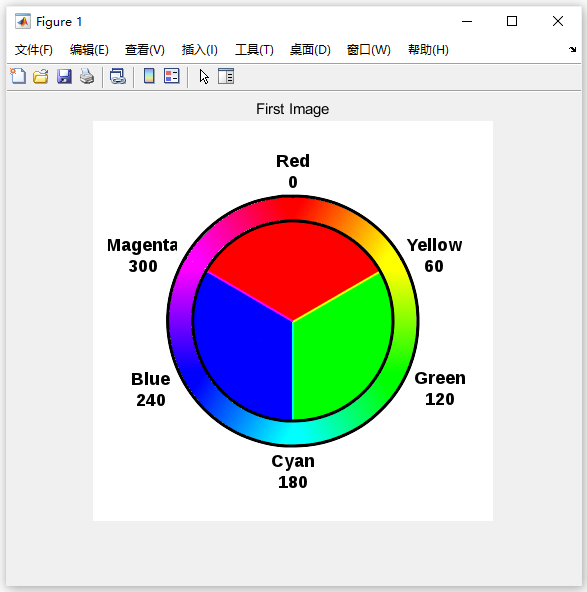Open the property inspector icon

click(226, 76)
